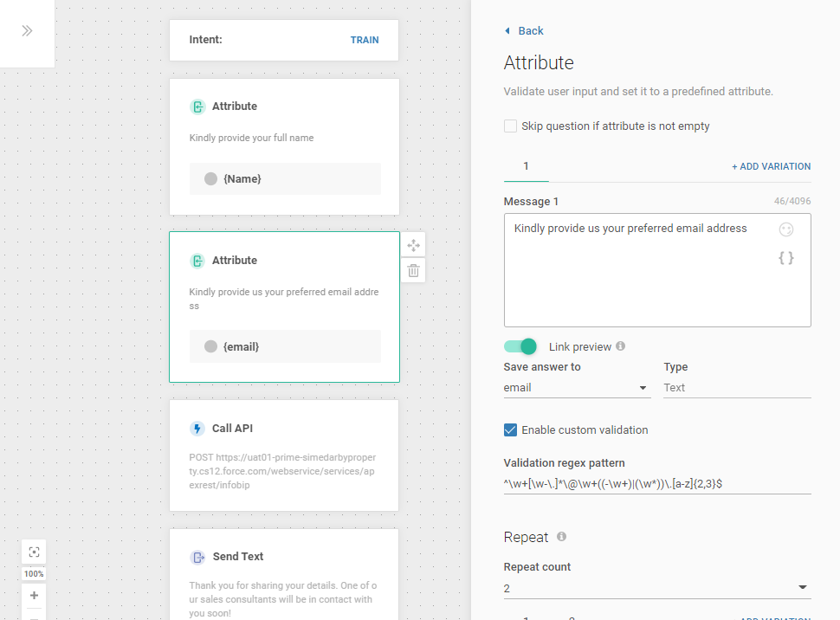840x620 pixels.
Task: Click + ADD VARIATION button
Action: pos(771,166)
